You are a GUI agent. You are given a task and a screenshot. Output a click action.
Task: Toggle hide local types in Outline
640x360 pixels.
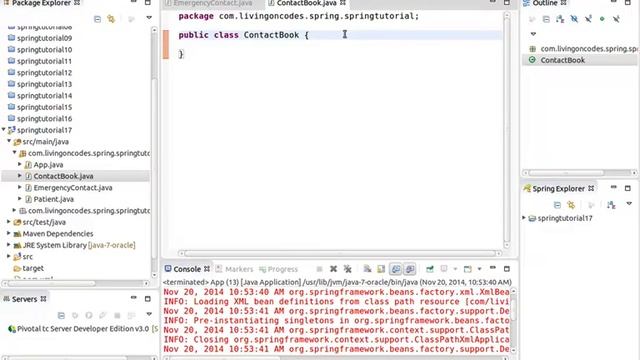pyautogui.click(x=616, y=19)
